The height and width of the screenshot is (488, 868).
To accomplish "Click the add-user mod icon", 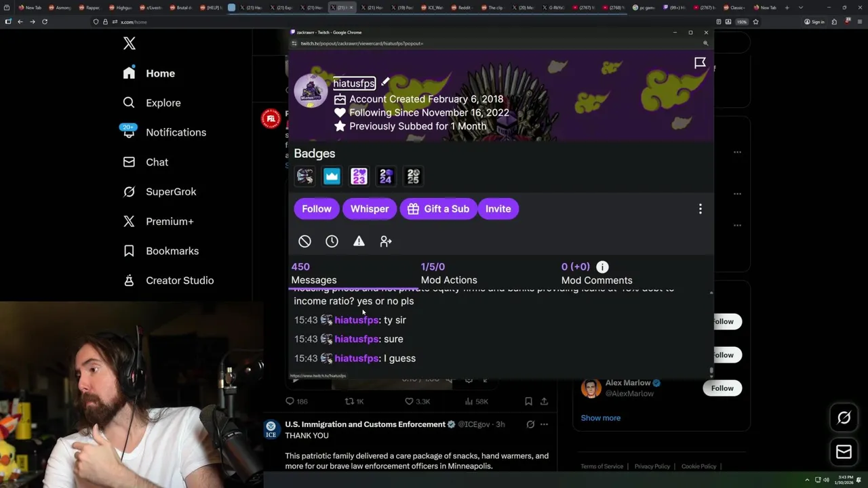I will coord(386,241).
